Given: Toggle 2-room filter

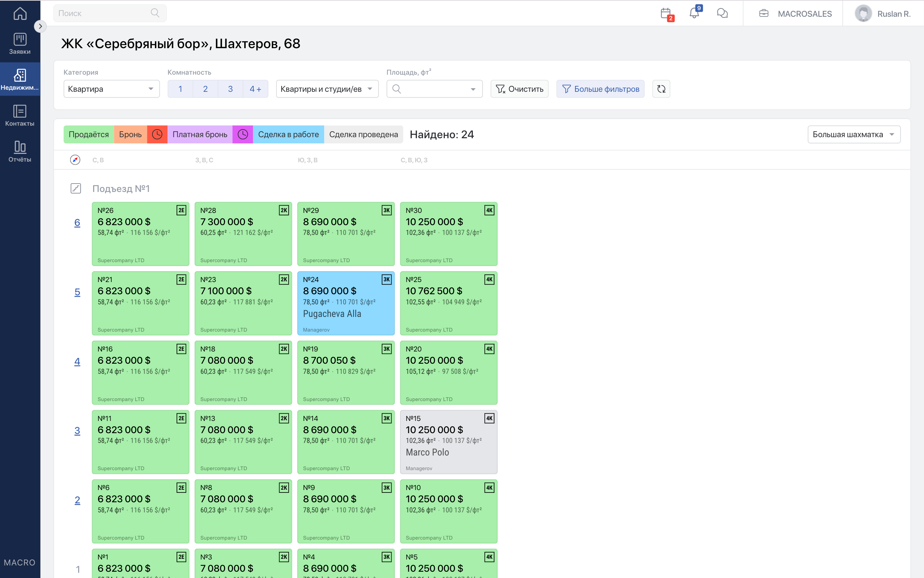Looking at the screenshot, I should 205,89.
